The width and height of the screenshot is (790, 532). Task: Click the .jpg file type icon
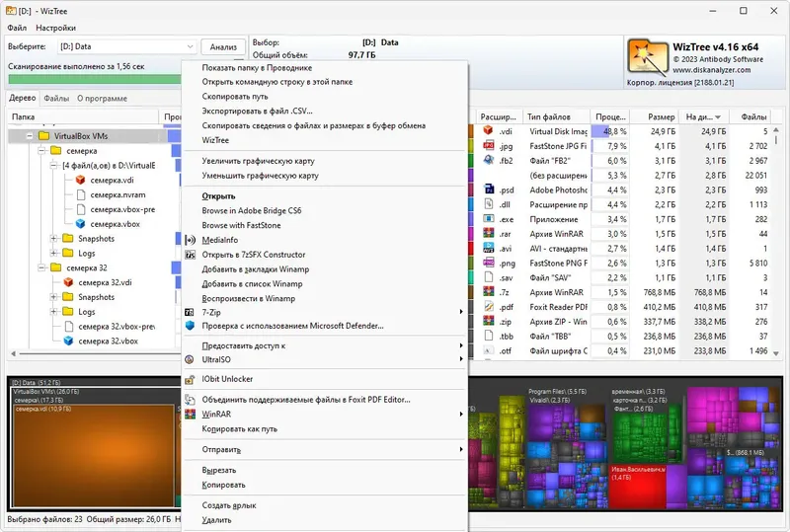(488, 146)
